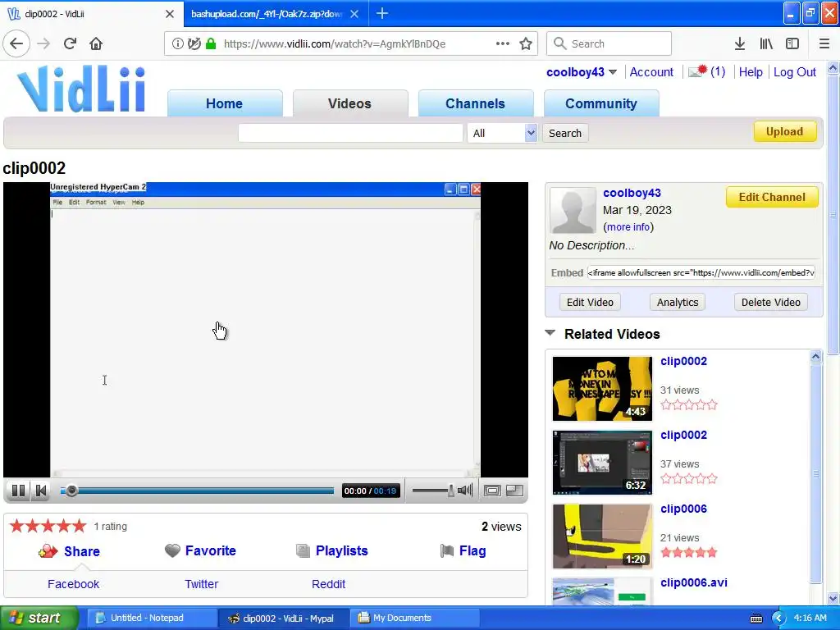
Task: Click the browser forward arrow
Action: [43, 43]
